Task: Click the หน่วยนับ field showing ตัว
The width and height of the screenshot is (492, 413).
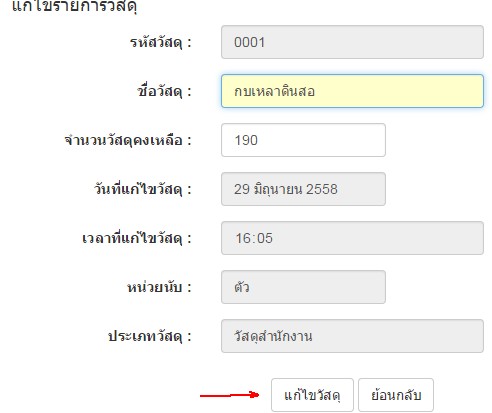Action: pyautogui.click(x=303, y=287)
